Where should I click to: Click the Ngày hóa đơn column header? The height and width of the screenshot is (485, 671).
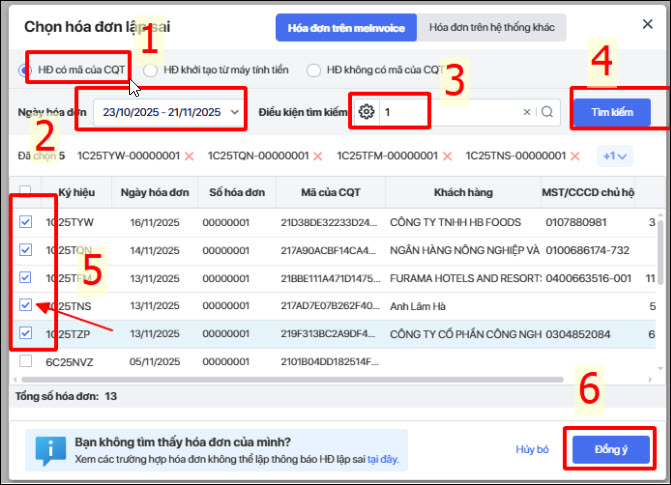[155, 193]
